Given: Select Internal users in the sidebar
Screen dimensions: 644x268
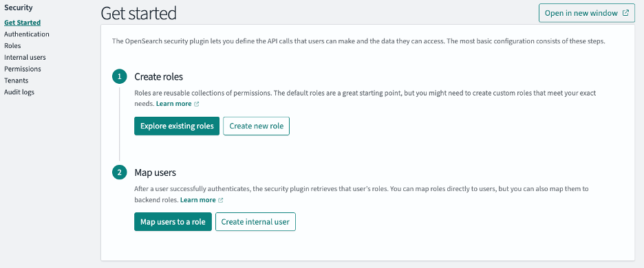Looking at the screenshot, I should (x=25, y=57).
